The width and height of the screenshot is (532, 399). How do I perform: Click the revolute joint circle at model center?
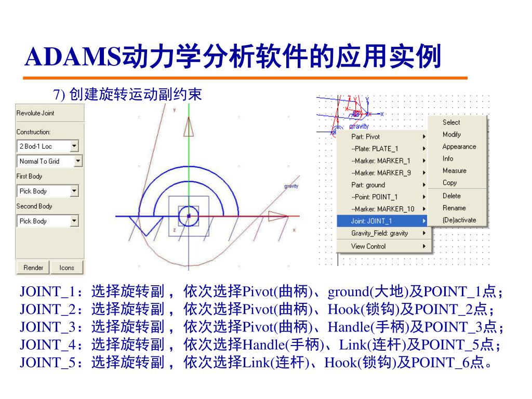pyautogui.click(x=189, y=216)
